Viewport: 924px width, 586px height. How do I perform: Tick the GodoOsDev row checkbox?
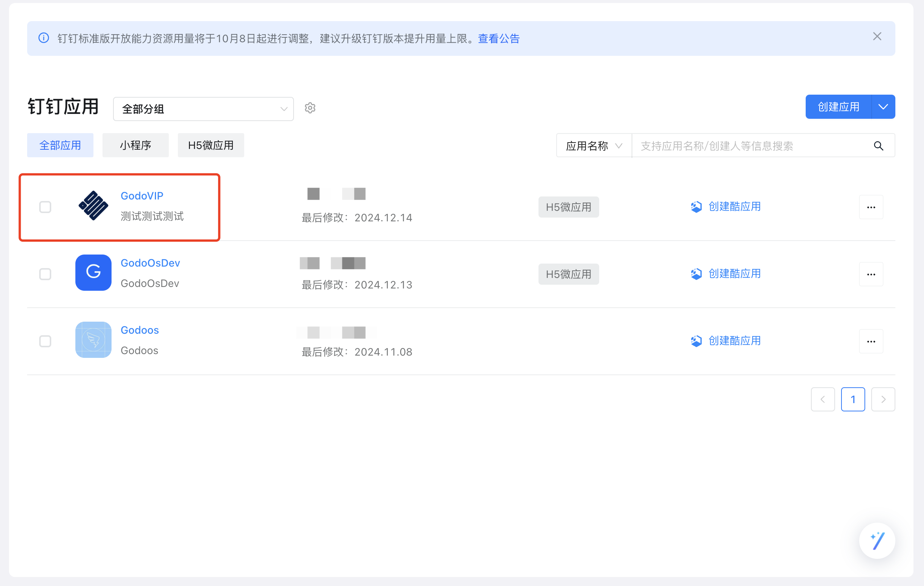point(45,274)
